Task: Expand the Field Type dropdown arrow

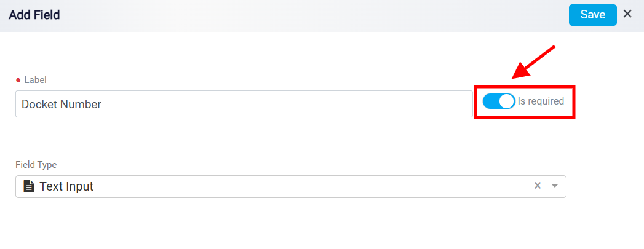Action: [555, 186]
